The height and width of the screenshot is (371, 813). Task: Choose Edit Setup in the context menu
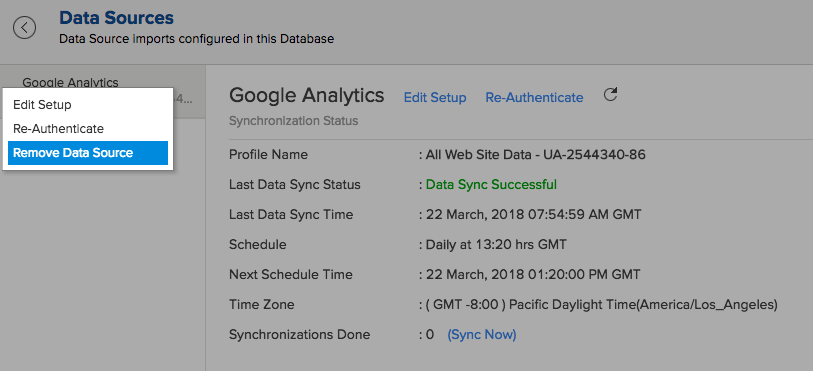tap(42, 105)
